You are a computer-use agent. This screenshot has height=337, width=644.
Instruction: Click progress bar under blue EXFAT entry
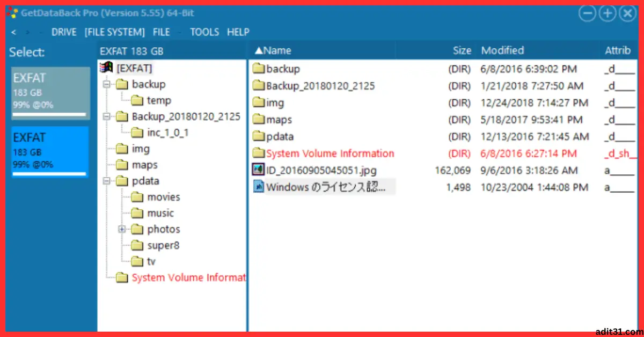tap(49, 174)
